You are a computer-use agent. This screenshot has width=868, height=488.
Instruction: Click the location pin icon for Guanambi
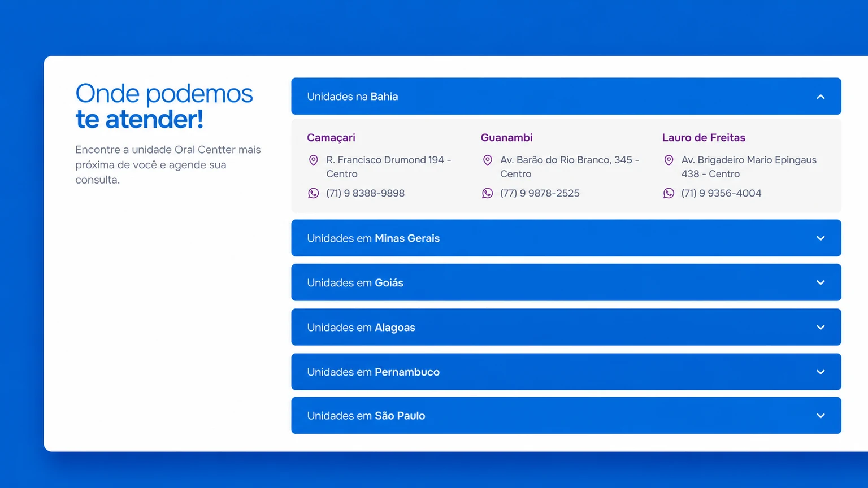tap(487, 160)
